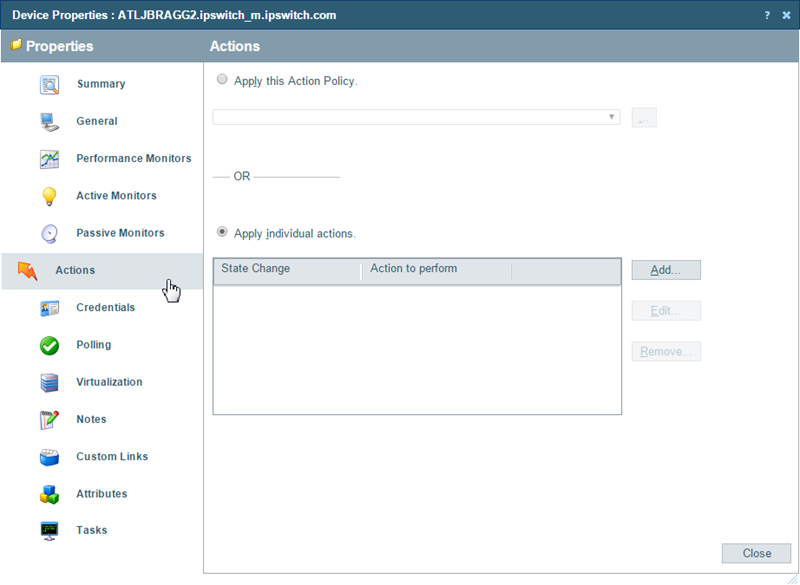
Task: Select the Passive Monitors clock icon
Action: coord(49,233)
